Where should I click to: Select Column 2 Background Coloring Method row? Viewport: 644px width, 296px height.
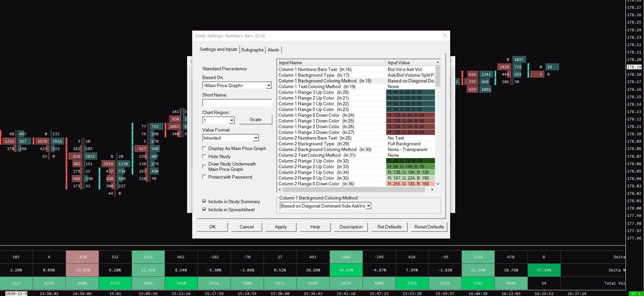356,149
